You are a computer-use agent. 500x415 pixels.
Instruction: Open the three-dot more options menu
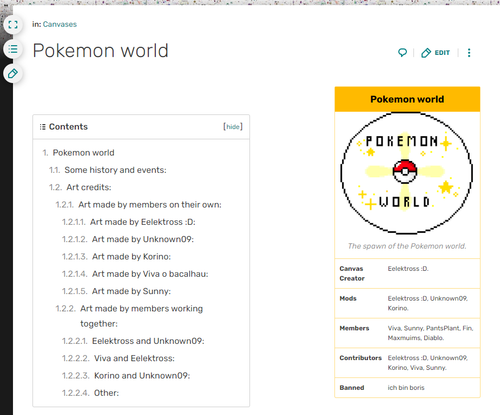coord(469,53)
